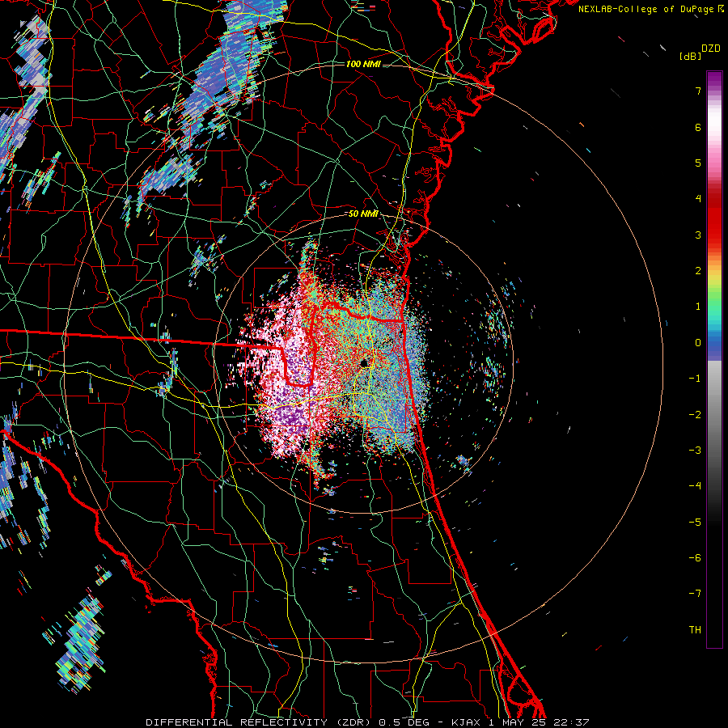Select the 3 value on color scale
The width and height of the screenshot is (728, 728).
698,235
